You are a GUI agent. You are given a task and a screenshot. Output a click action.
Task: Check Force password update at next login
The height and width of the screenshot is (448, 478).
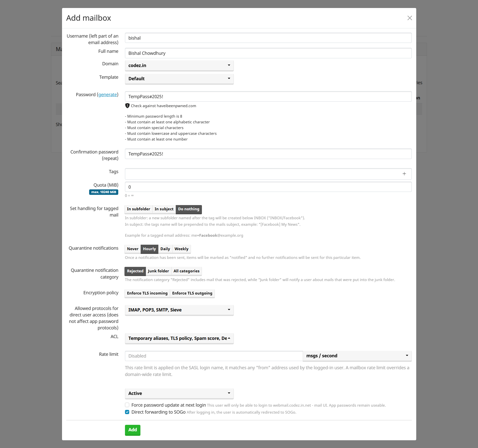127,405
